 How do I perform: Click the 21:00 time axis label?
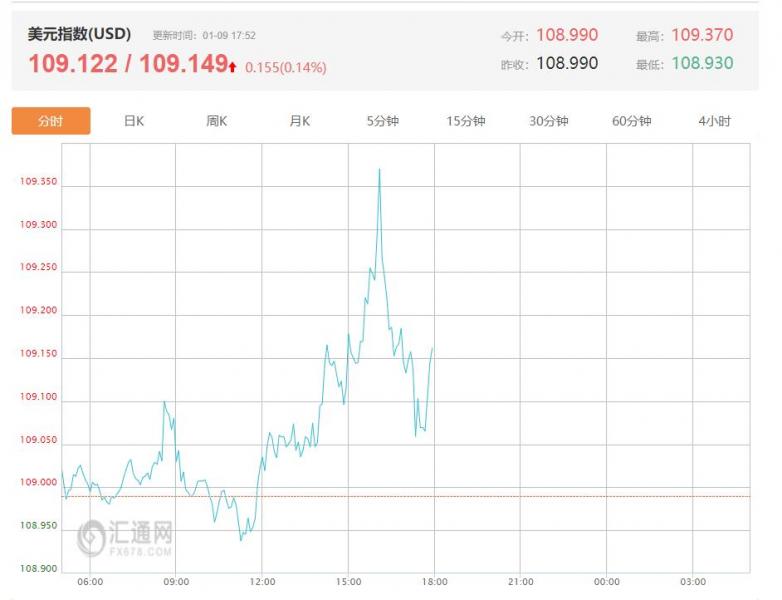(521, 582)
